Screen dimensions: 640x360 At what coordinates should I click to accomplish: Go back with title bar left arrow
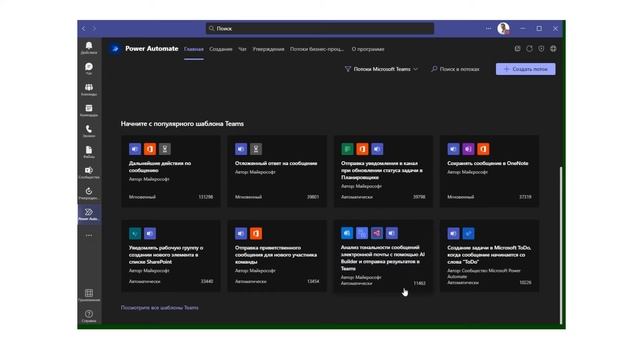[84, 29]
